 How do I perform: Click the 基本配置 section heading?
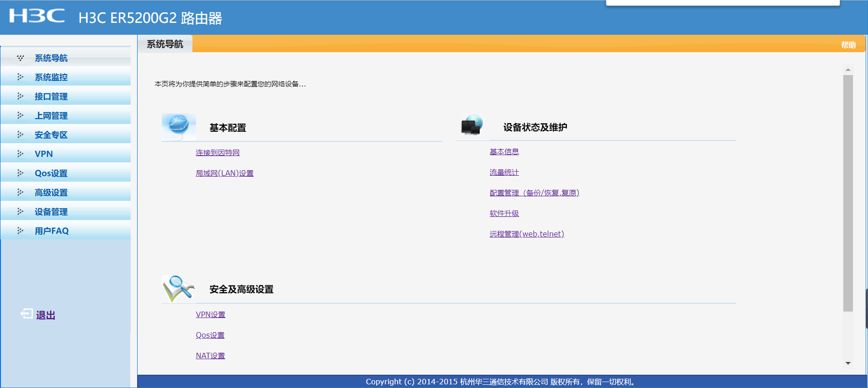(228, 128)
